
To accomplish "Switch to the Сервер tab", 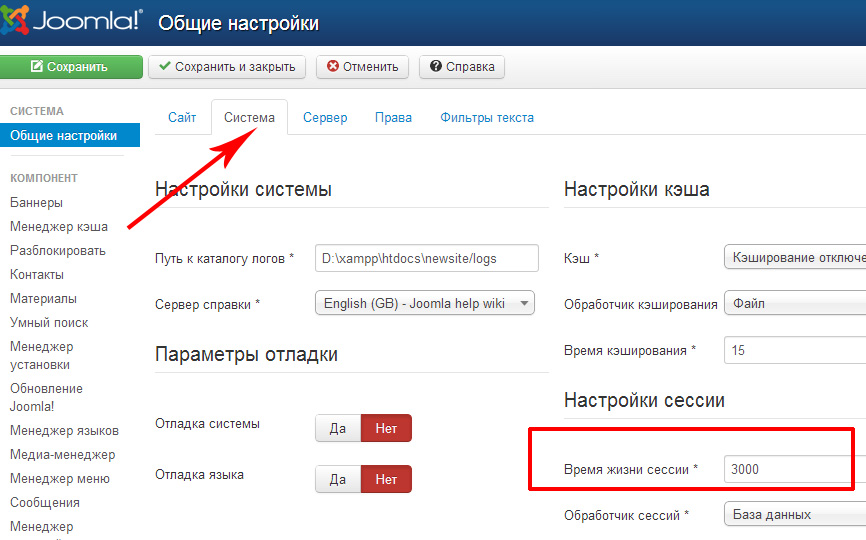I will pos(325,117).
